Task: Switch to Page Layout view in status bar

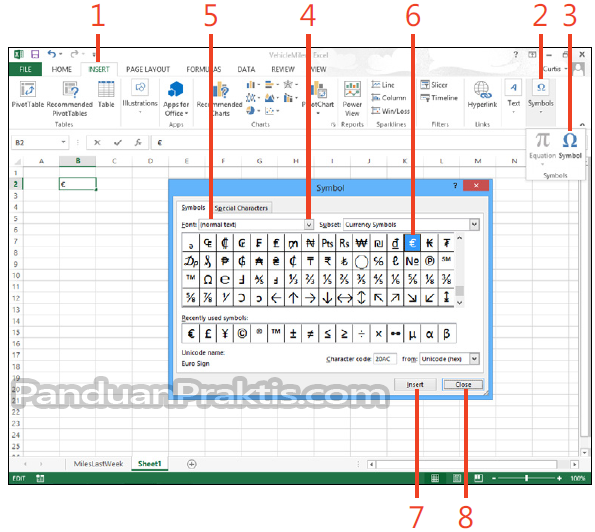Action: coord(457,478)
